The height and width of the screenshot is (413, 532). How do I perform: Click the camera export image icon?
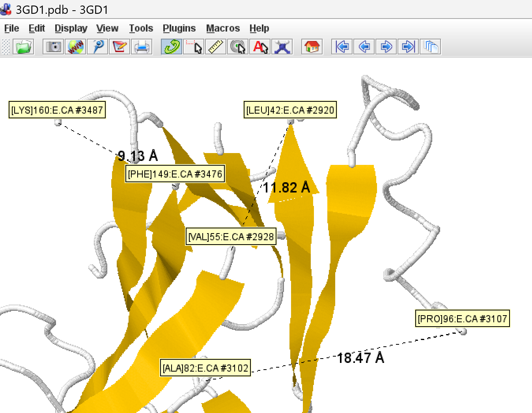point(53,47)
